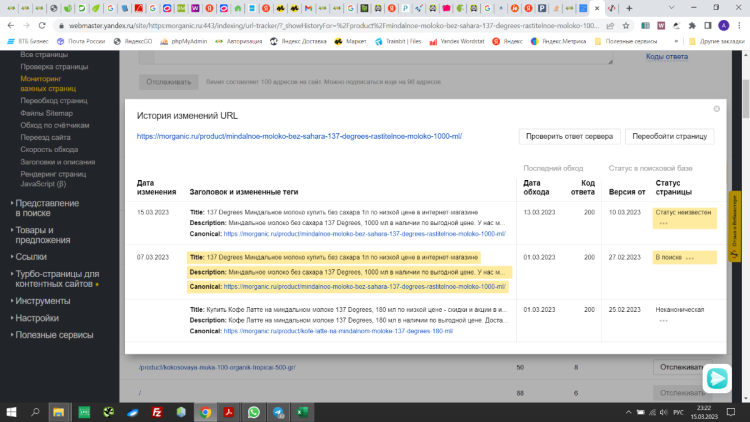
Task: Open WhatsApp from the Windows taskbar
Action: point(253,412)
